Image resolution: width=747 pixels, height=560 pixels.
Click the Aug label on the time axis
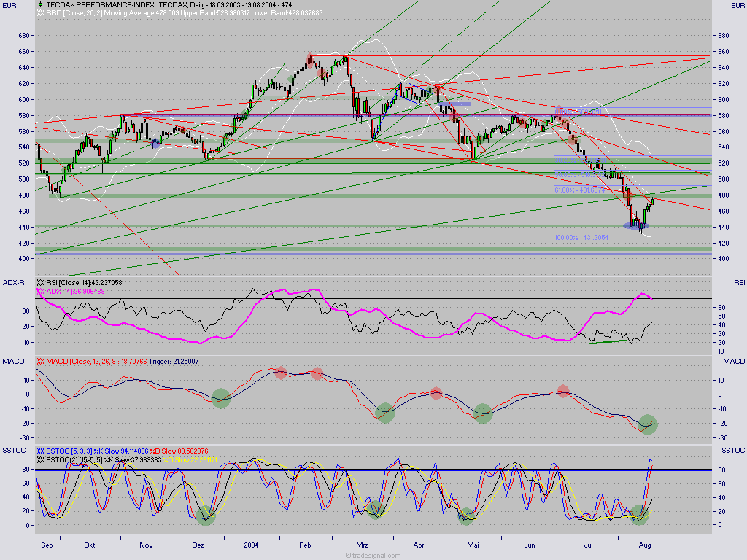(646, 545)
